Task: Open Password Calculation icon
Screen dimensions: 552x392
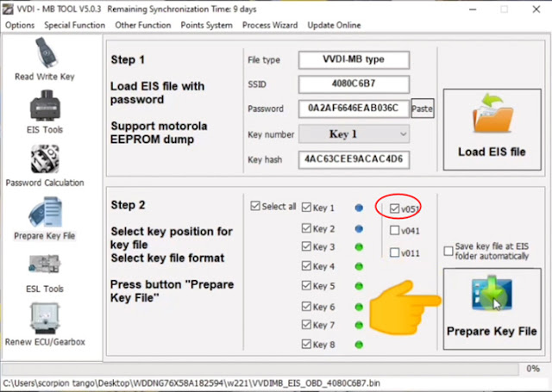Action: [x=45, y=159]
